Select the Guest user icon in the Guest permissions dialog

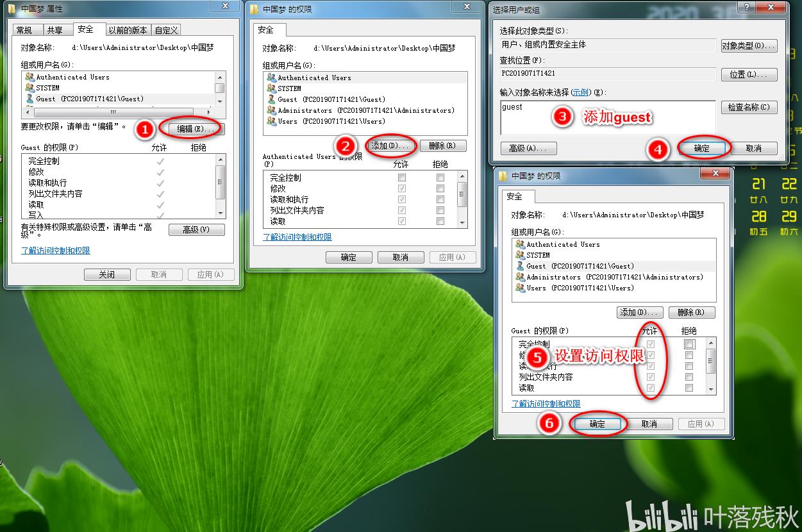pos(519,266)
